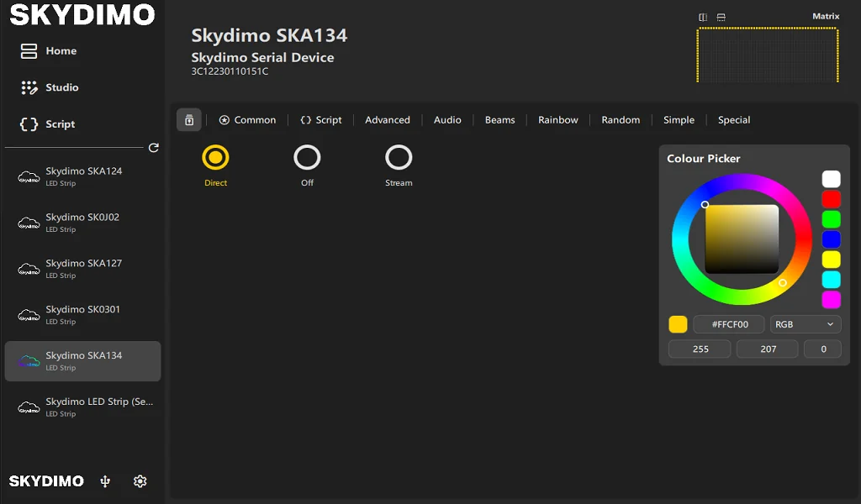Open Studio from the sidebar icon
Screen dimensions: 861x504
tap(29, 87)
